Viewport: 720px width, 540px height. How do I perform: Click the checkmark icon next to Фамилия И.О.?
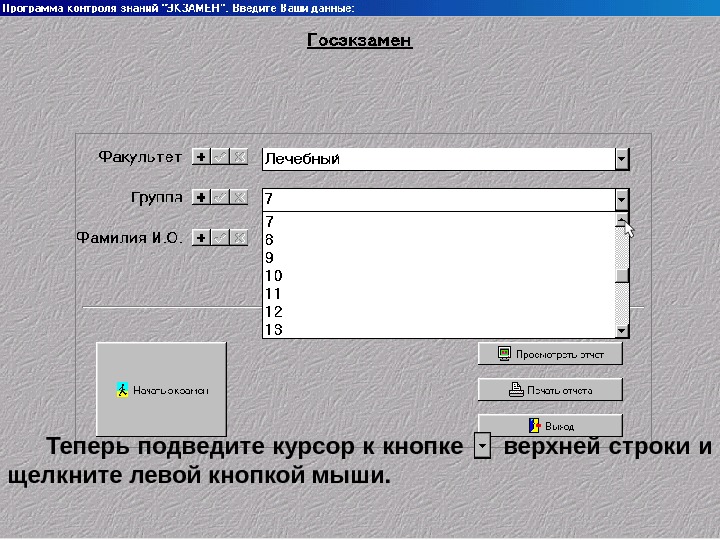[220, 238]
